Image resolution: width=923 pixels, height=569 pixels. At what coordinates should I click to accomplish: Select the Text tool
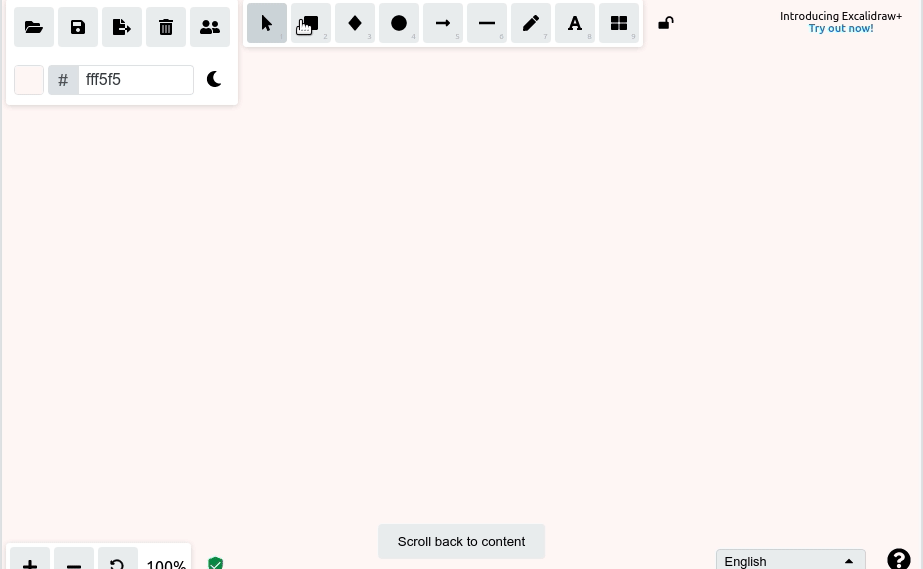pyautogui.click(x=575, y=23)
